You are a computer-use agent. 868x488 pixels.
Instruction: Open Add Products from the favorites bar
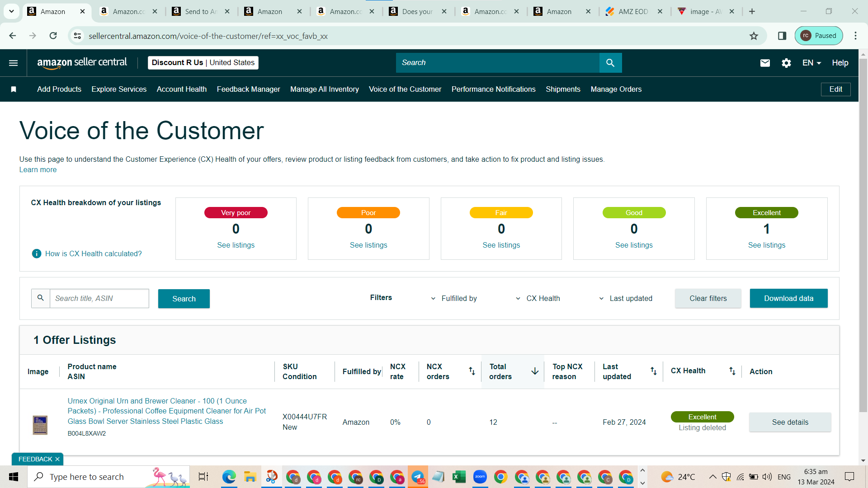(x=59, y=89)
